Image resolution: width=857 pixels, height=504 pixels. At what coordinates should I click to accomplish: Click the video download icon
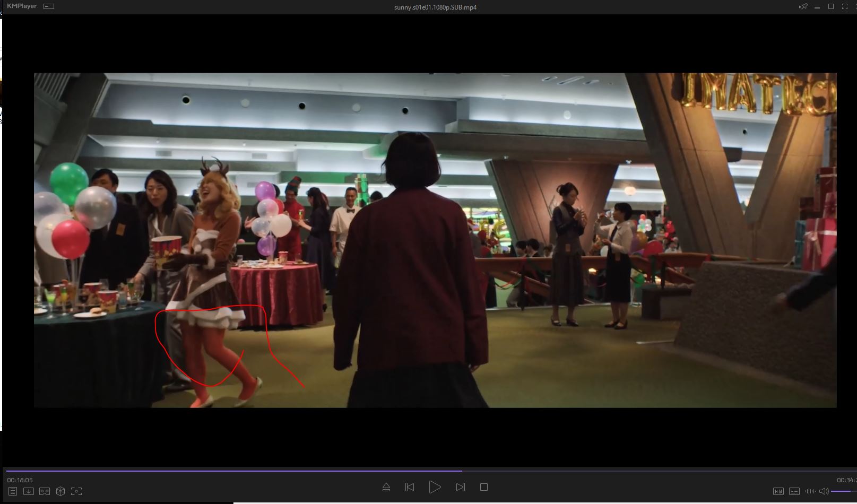click(29, 491)
